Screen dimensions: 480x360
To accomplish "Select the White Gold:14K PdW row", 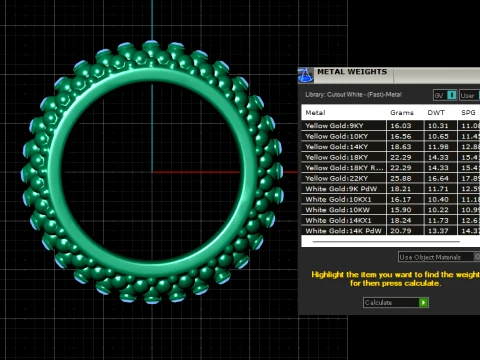I will [390, 230].
